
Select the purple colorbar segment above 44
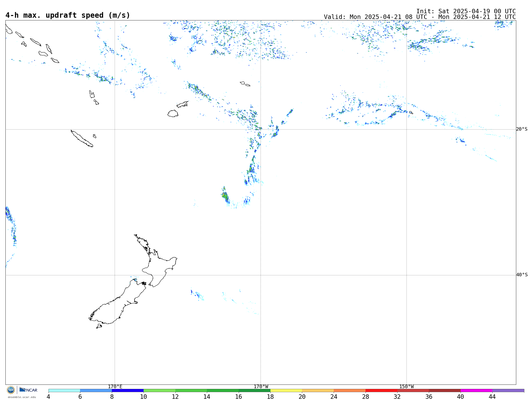(x=508, y=391)
